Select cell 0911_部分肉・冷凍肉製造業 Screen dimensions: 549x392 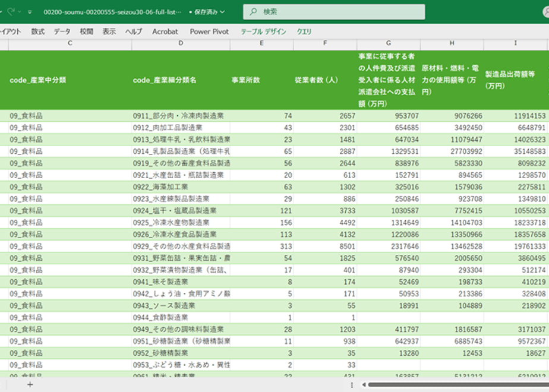pos(181,116)
